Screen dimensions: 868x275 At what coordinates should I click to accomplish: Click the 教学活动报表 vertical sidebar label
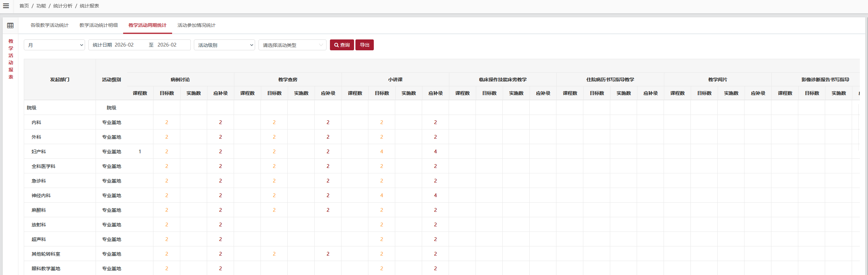11,59
